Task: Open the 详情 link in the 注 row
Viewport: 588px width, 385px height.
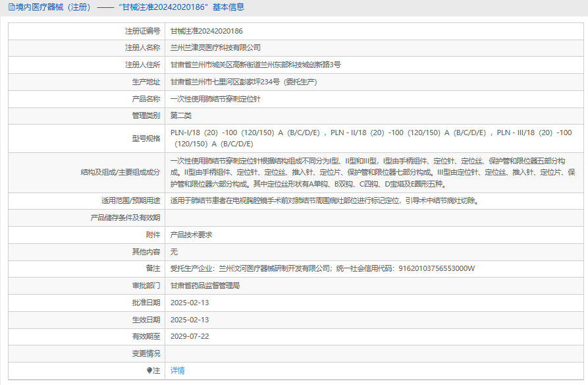Action: [177, 370]
